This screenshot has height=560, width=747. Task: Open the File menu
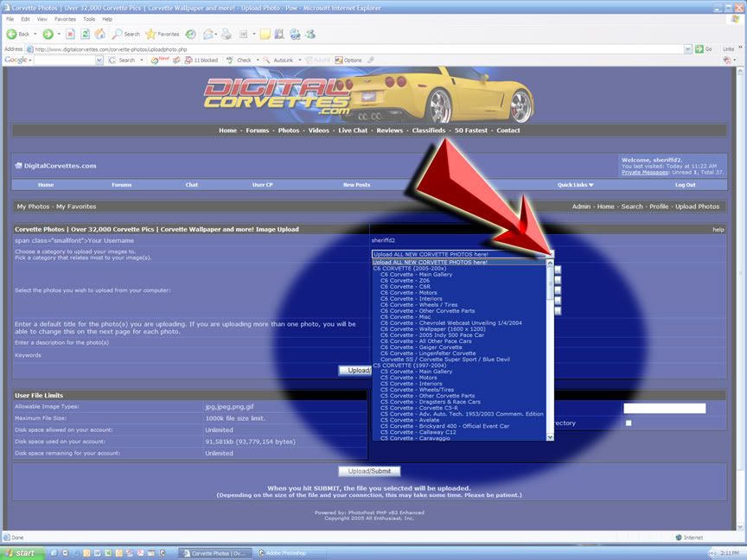click(x=10, y=19)
